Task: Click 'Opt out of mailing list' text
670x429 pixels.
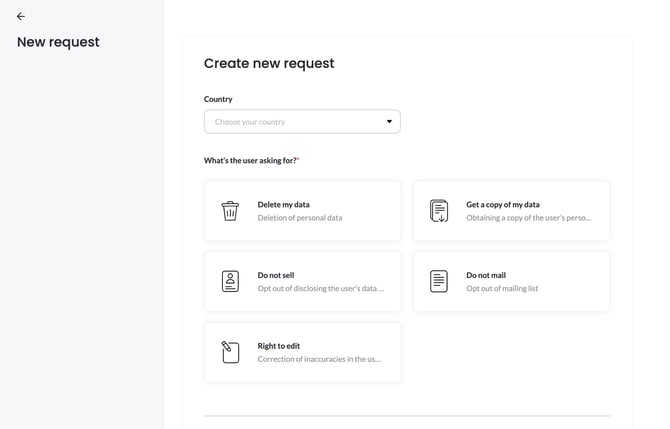Action: [x=502, y=288]
